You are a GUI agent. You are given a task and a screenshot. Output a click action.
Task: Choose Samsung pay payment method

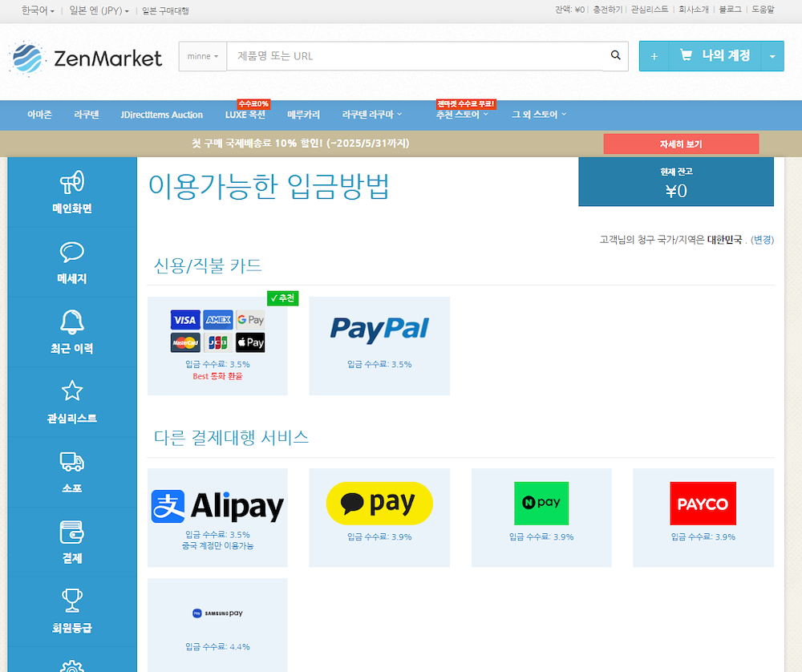pos(217,625)
